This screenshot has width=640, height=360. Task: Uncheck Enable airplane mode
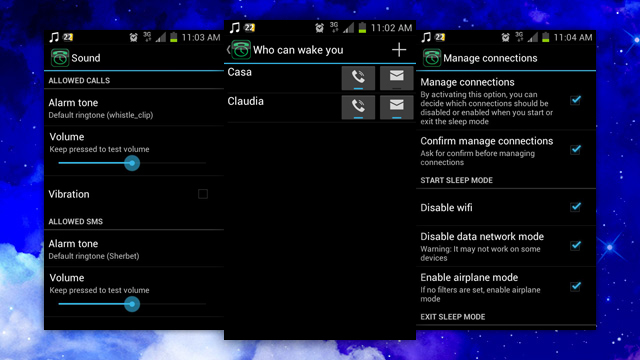click(x=576, y=286)
